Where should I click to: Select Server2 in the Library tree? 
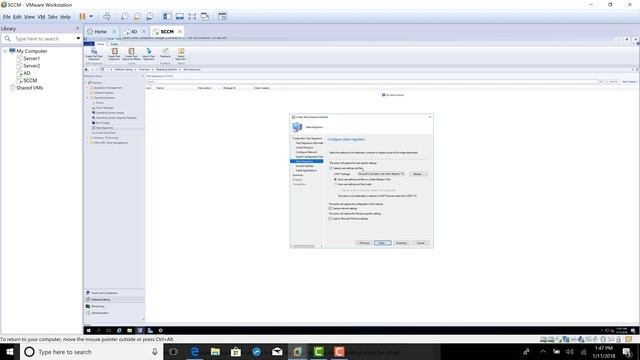(31, 66)
